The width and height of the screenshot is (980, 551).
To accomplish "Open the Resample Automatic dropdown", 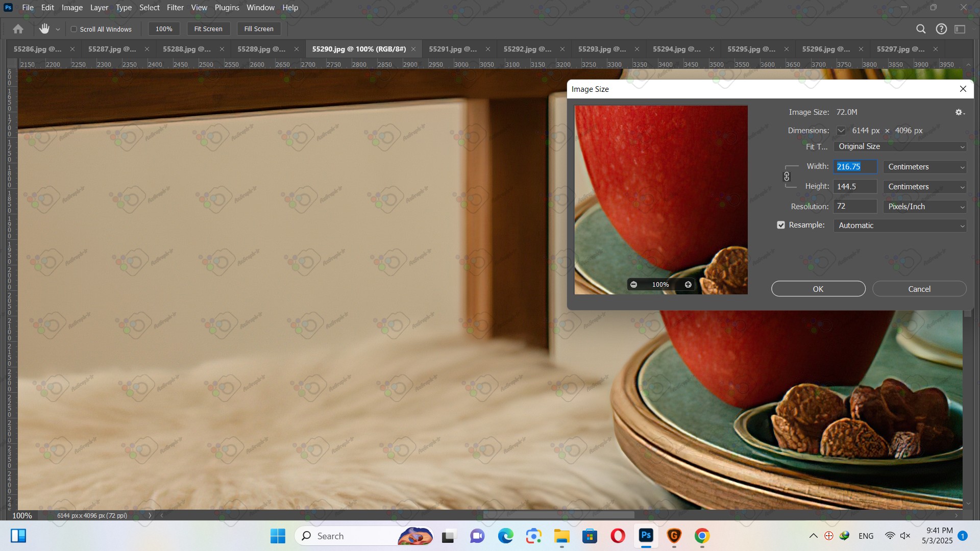I will (900, 226).
